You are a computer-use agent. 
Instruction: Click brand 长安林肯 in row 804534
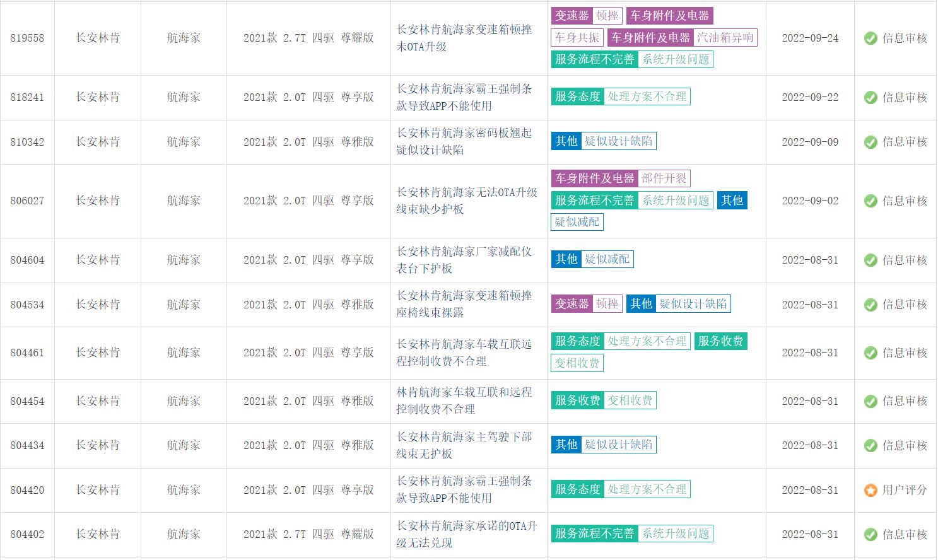[x=98, y=305]
